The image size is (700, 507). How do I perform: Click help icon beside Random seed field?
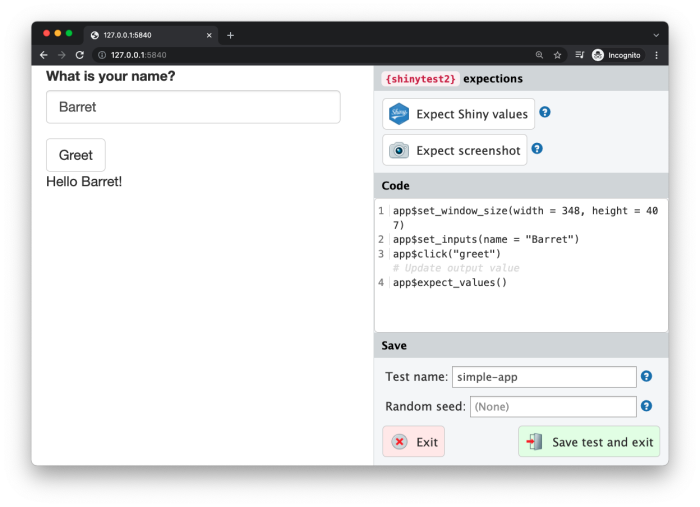tap(646, 406)
